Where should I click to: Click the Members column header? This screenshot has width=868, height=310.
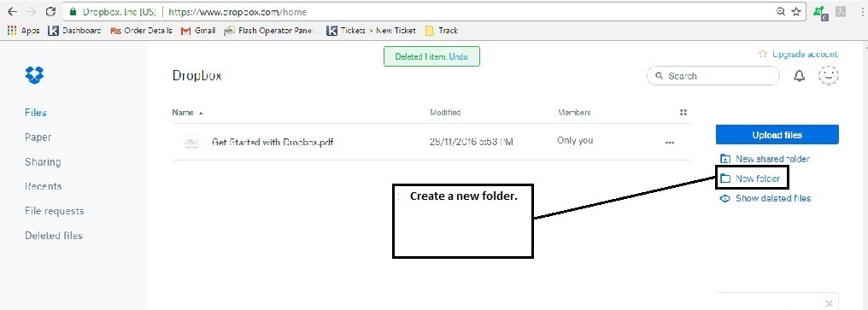574,113
